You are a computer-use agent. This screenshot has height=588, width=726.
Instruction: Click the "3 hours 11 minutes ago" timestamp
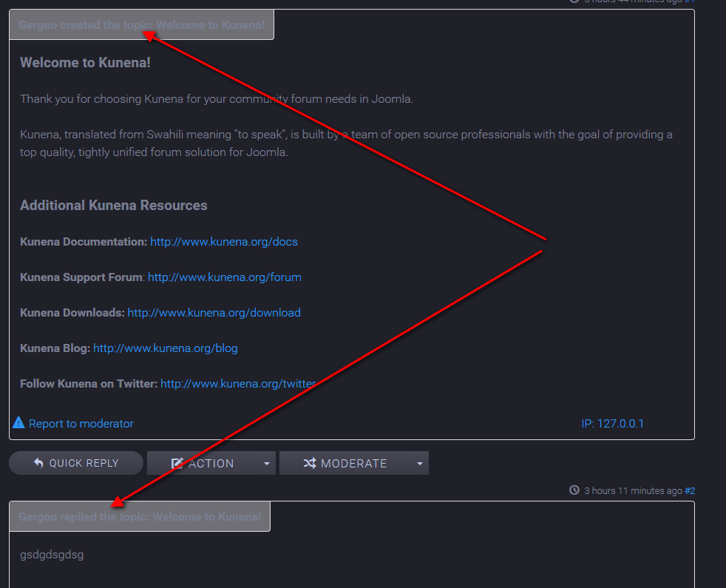pos(633,490)
